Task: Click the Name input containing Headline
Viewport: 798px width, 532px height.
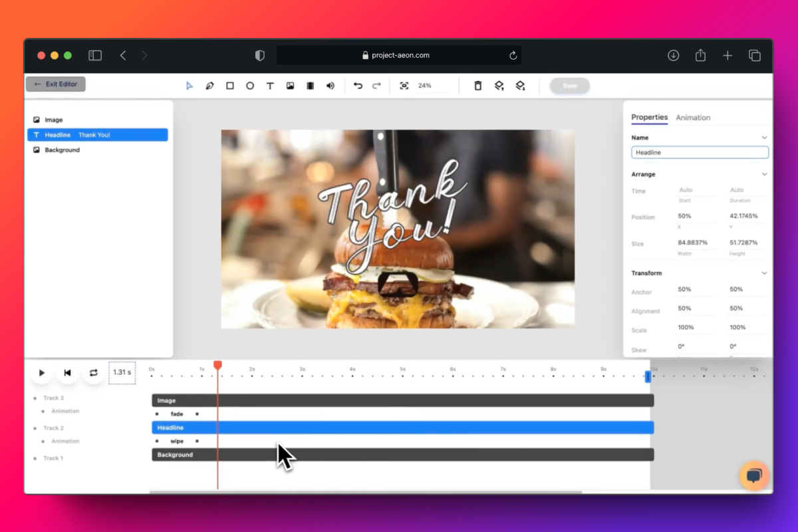Action: pyautogui.click(x=700, y=152)
